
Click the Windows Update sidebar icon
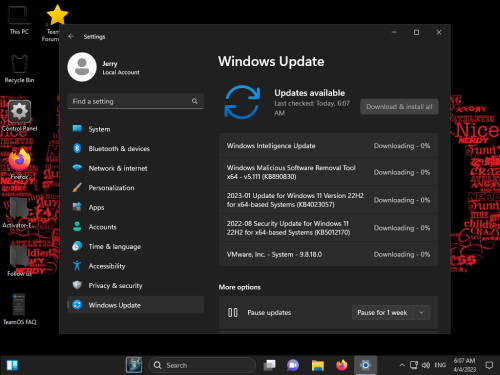pyautogui.click(x=77, y=305)
